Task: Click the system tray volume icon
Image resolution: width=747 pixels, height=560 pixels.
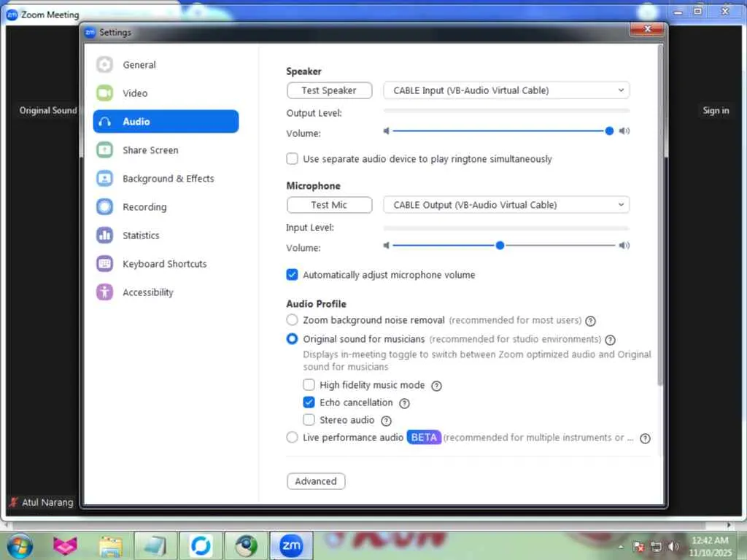Action: coord(673,547)
